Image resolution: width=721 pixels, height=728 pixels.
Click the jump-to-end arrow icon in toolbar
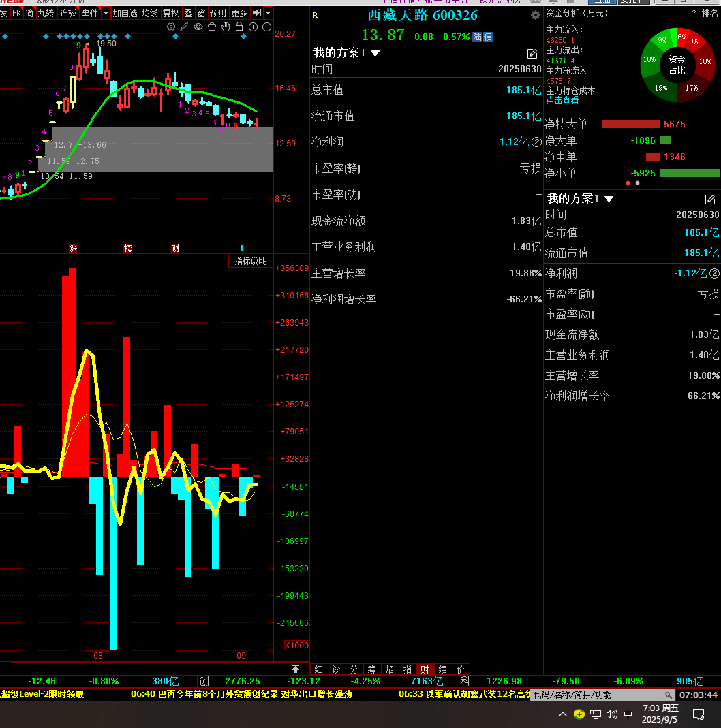pyautogui.click(x=257, y=12)
